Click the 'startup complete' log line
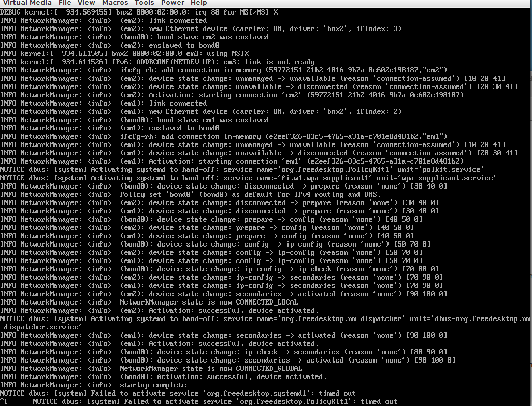The height and width of the screenshot is (406, 532). coord(153,385)
